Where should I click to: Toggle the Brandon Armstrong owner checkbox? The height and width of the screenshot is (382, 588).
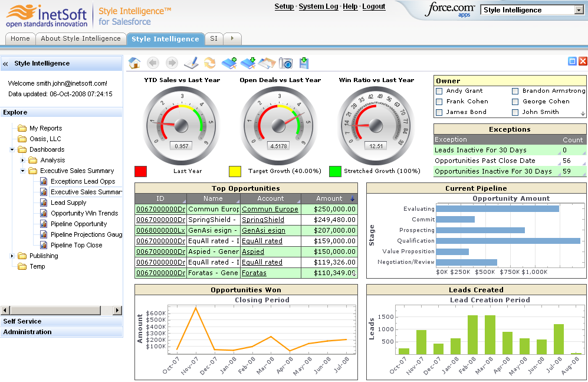[x=515, y=91]
